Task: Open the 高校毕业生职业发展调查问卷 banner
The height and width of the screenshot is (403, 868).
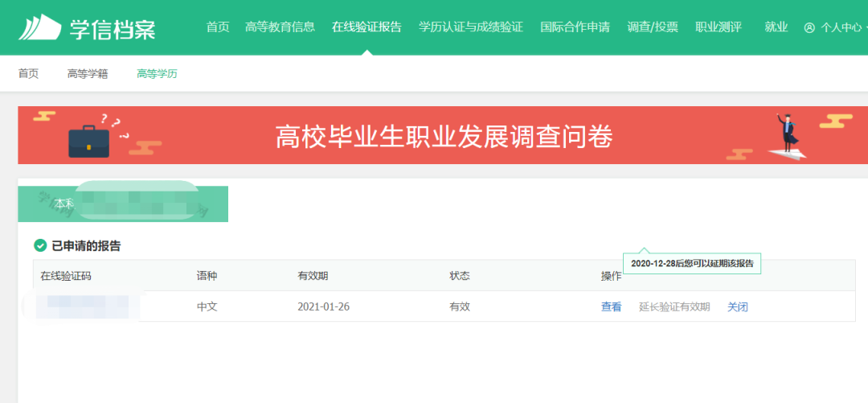Action: tap(444, 137)
